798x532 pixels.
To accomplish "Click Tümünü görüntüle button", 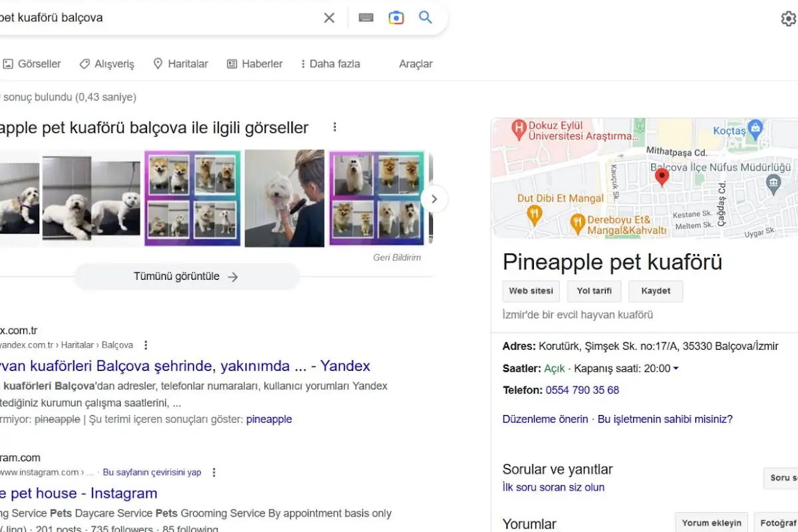I will (186, 277).
